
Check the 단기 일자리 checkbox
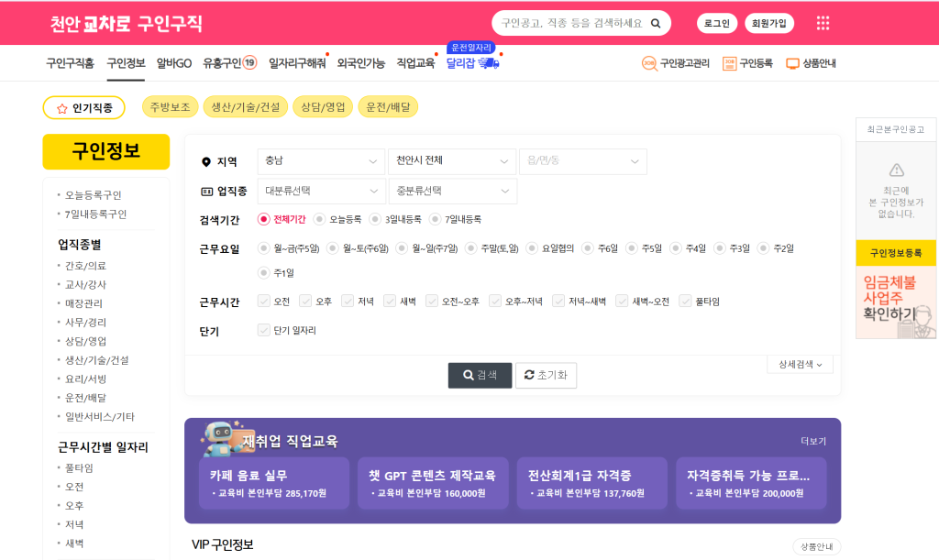click(x=263, y=330)
